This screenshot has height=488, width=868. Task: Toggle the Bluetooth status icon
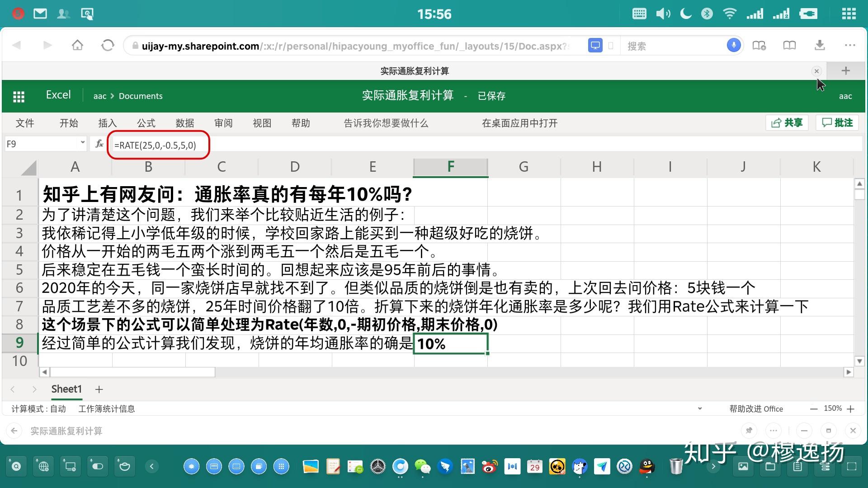point(707,14)
